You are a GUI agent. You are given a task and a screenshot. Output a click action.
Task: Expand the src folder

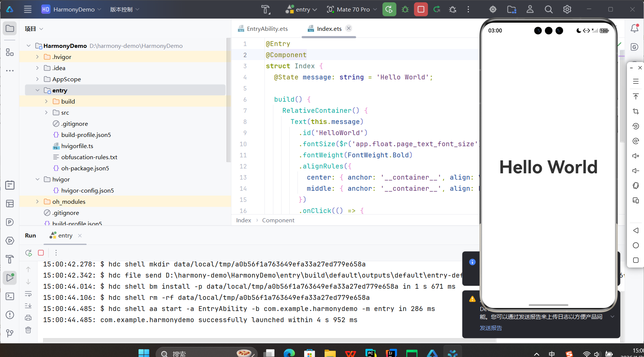[46, 112]
